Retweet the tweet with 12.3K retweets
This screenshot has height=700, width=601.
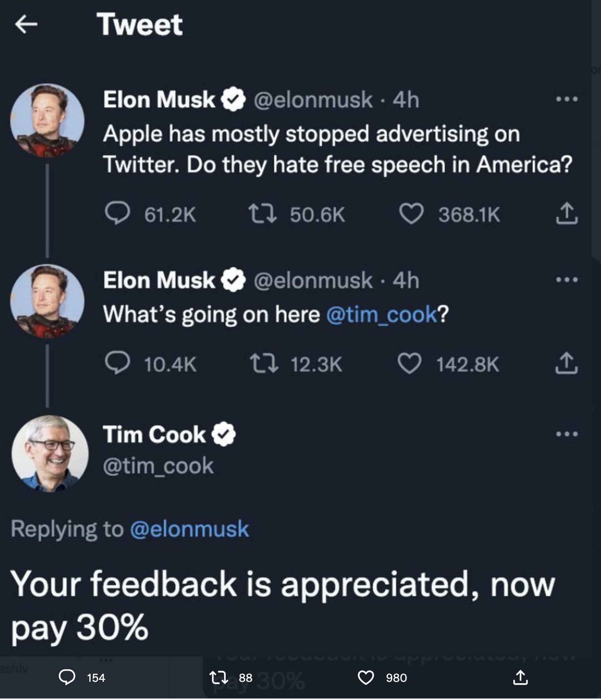coord(263,363)
